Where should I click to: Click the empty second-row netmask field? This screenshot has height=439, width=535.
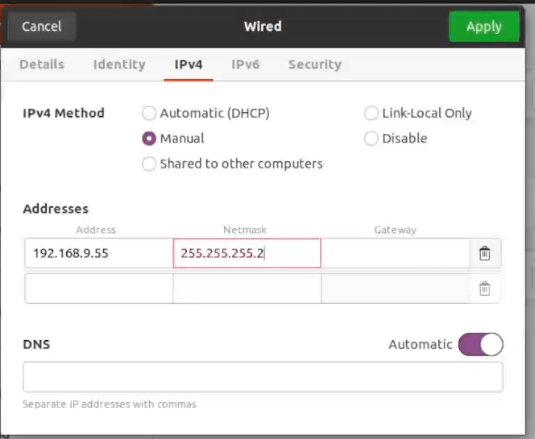247,289
